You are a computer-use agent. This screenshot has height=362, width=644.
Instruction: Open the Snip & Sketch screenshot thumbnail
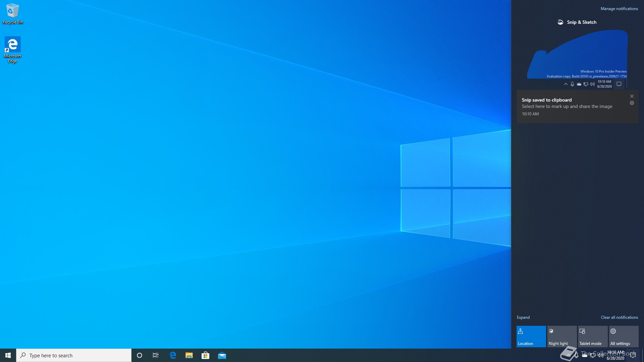point(577,59)
